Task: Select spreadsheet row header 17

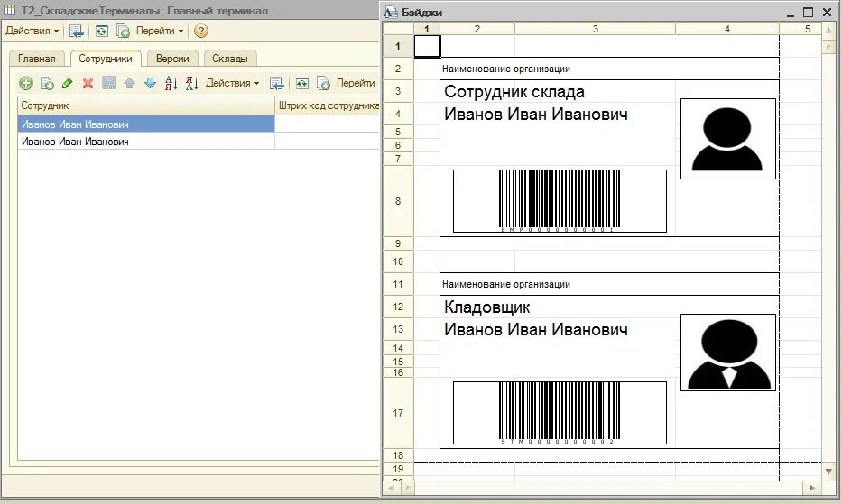Action: pyautogui.click(x=398, y=413)
